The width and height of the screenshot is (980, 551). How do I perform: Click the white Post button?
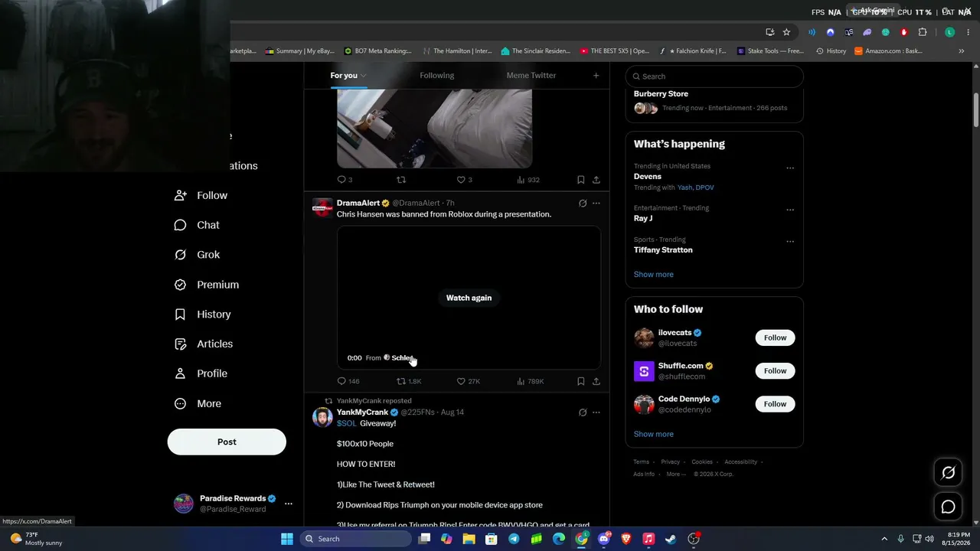point(227,442)
